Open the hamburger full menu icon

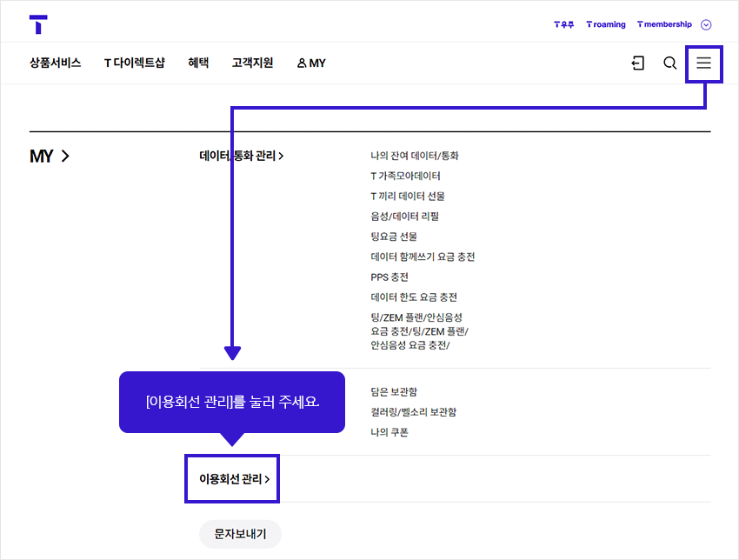click(703, 63)
